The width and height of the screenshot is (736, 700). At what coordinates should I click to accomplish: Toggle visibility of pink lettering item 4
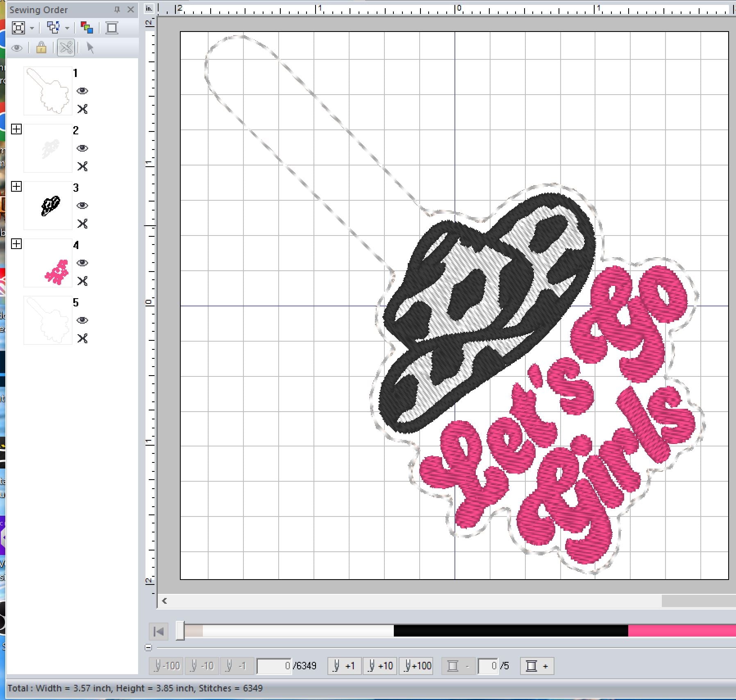tap(82, 263)
